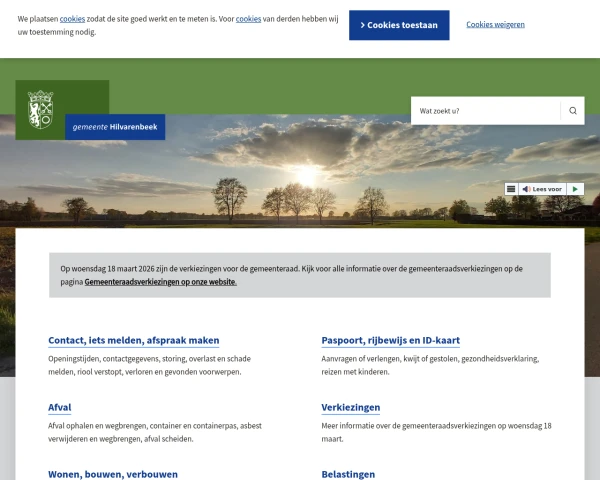The width and height of the screenshot is (600, 480).
Task: Open Paspoort, rijbewijs en ID-kaart
Action: tap(390, 340)
